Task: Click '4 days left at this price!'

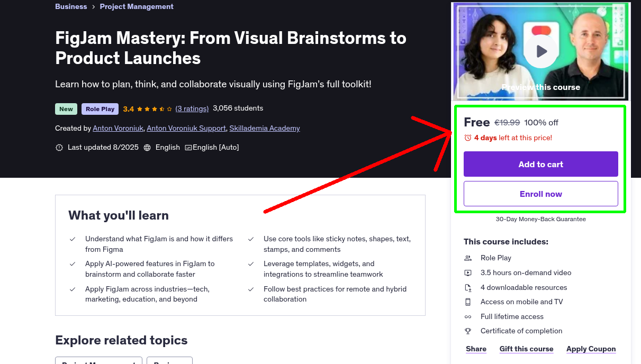Action: [x=513, y=138]
